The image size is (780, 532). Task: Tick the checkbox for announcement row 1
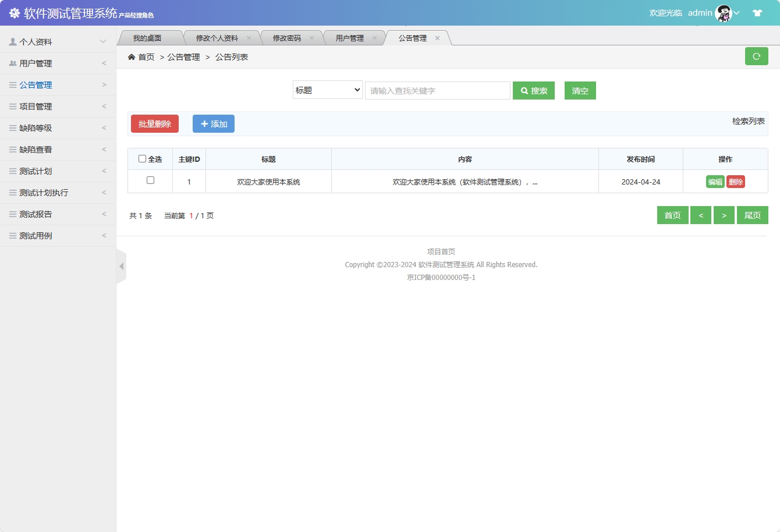coord(150,181)
